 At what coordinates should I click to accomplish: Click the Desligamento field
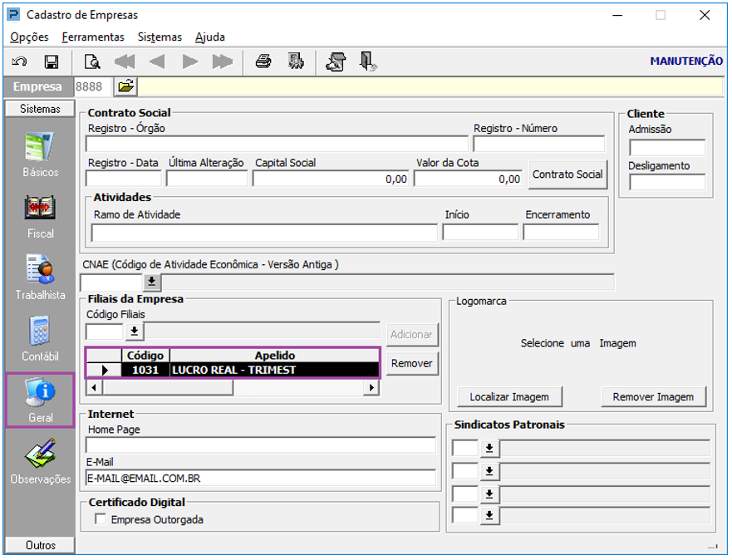[667, 182]
